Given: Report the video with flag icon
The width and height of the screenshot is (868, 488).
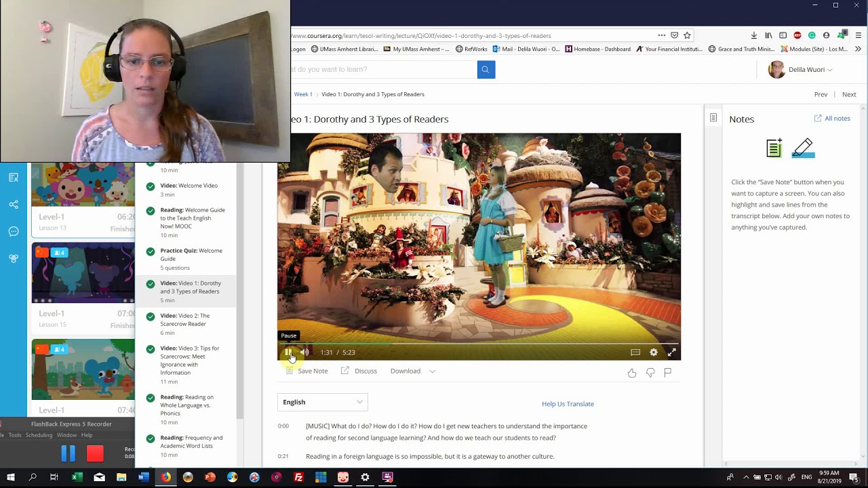Looking at the screenshot, I should tap(668, 372).
